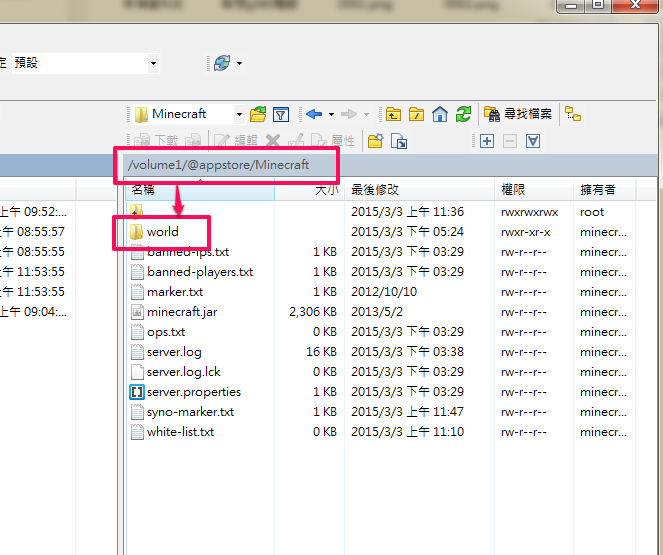Viewport: 663px width, 555px height.
Task: Go to the home directory icon
Action: pyautogui.click(x=440, y=114)
